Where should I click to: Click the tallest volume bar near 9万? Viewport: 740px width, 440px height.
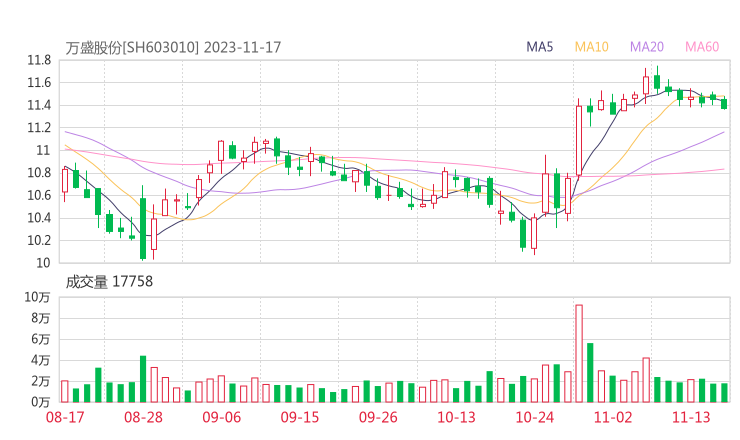579,354
